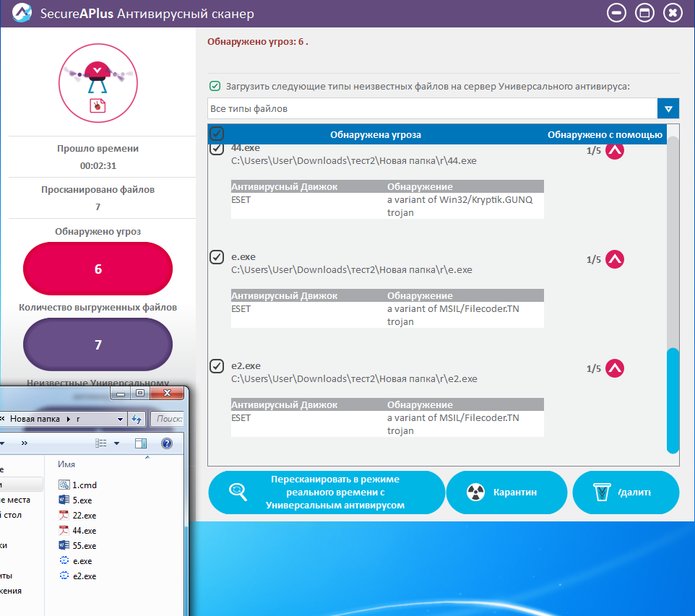Uncheck the e.exe threat checkbox

[x=217, y=257]
